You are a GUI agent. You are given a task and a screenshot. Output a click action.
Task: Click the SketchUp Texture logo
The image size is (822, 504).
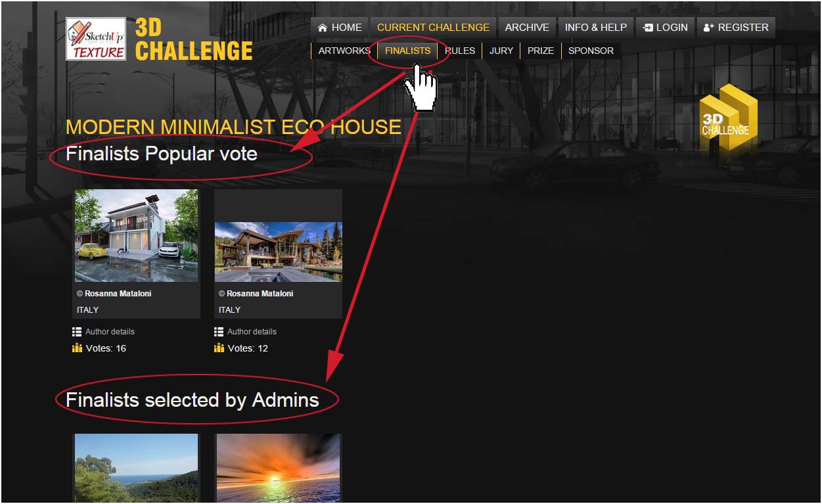point(96,39)
